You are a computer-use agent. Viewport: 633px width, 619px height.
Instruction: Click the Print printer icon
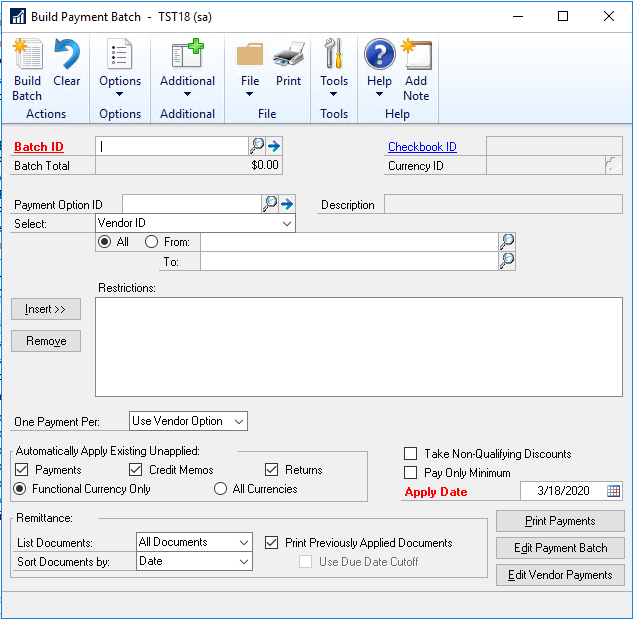[x=288, y=56]
